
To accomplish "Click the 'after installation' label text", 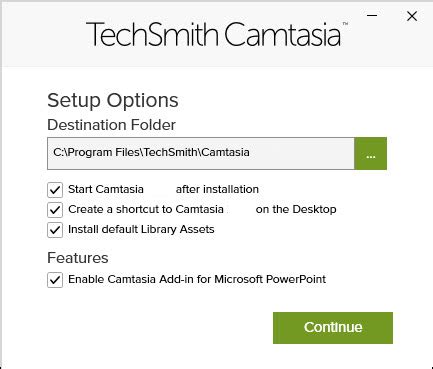I will click(217, 189).
